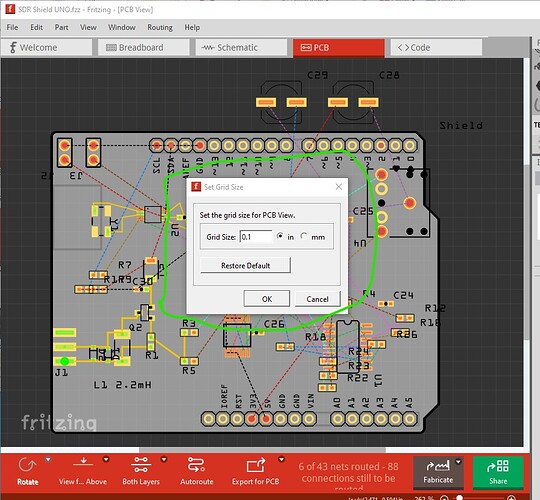Click the C24 capacitor label

coord(403,295)
